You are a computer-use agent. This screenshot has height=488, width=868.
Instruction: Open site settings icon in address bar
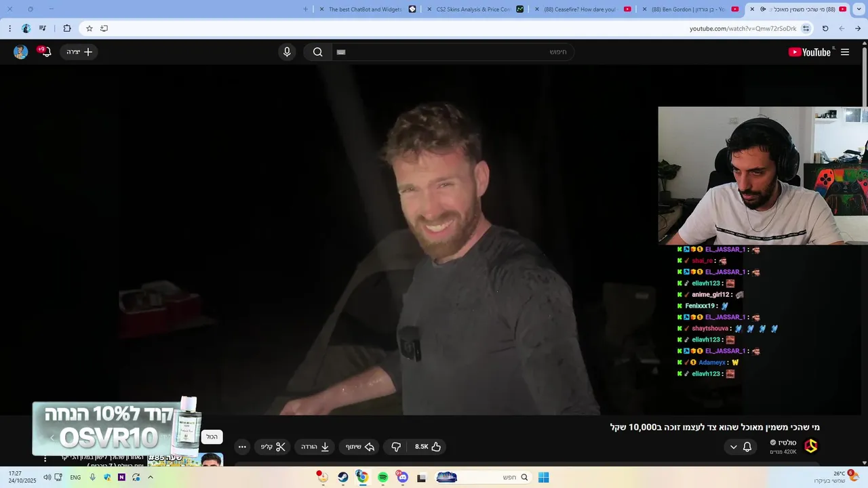(x=806, y=28)
